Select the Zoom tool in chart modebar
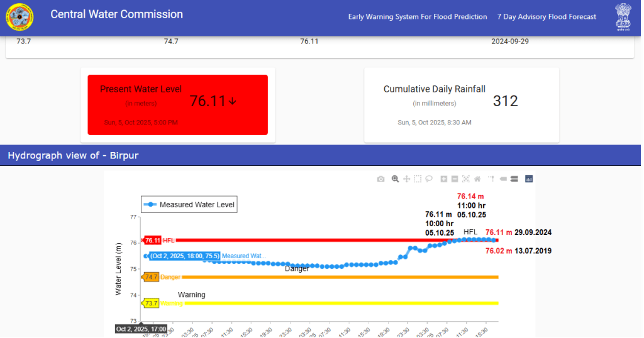 pyautogui.click(x=395, y=179)
